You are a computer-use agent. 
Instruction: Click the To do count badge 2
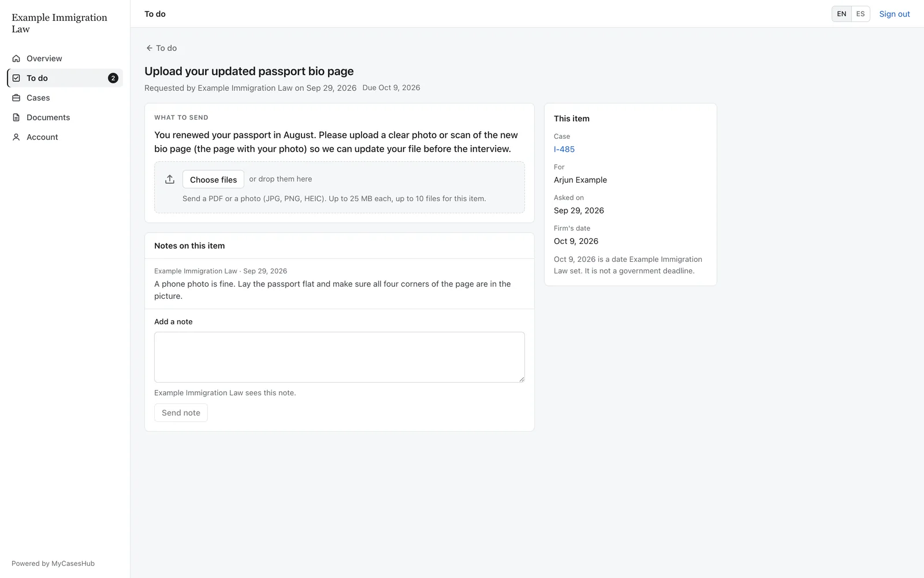point(113,78)
